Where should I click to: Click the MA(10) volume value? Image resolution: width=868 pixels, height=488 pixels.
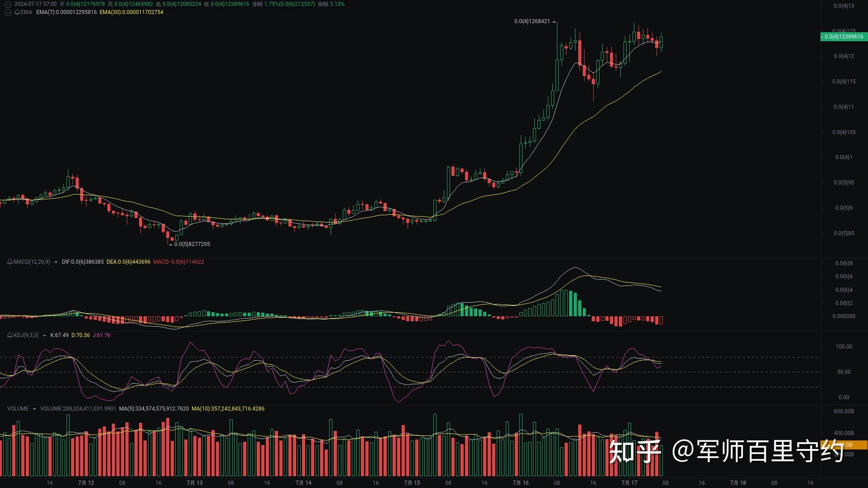point(228,409)
